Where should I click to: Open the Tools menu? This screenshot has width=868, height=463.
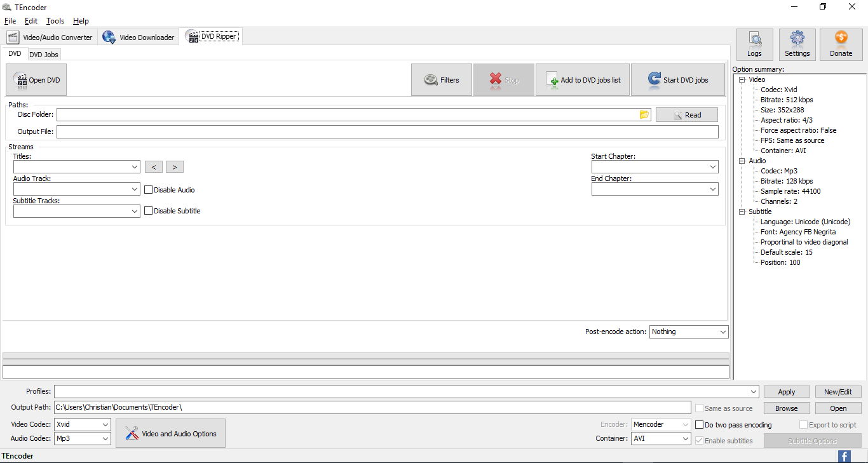pyautogui.click(x=55, y=21)
